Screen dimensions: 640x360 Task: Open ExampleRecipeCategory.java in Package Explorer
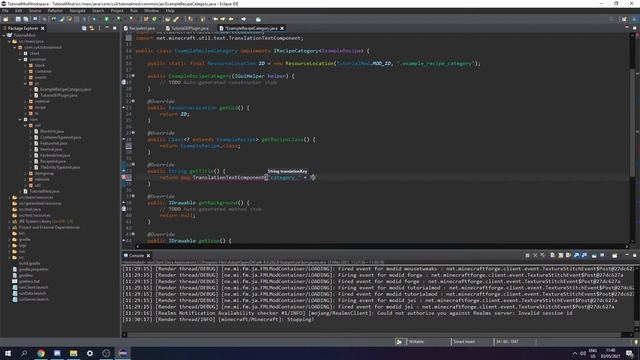[x=65, y=89]
